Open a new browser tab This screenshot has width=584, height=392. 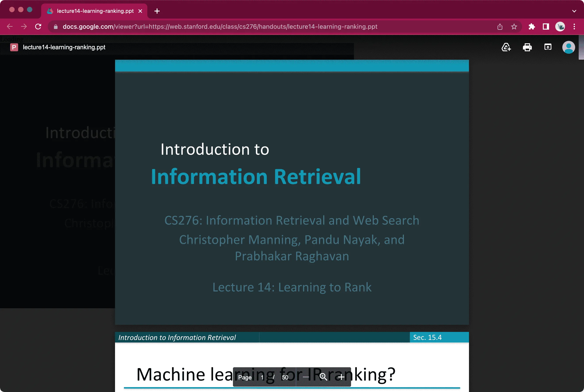pos(157,11)
